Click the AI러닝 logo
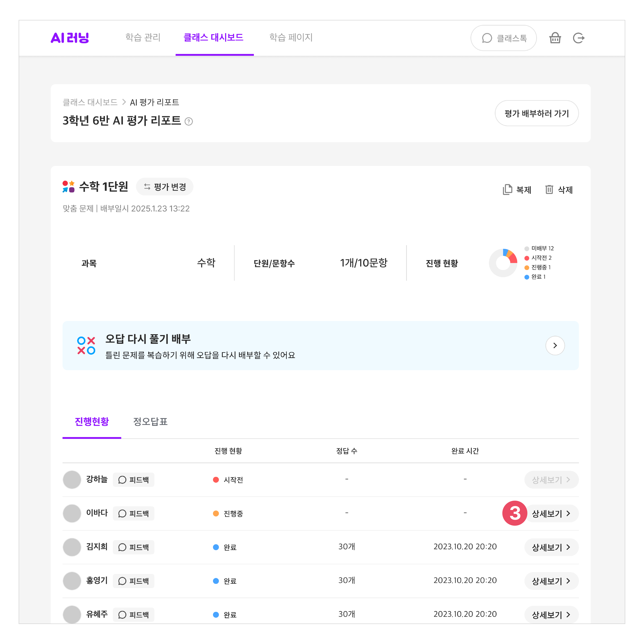644x644 pixels. click(x=70, y=38)
